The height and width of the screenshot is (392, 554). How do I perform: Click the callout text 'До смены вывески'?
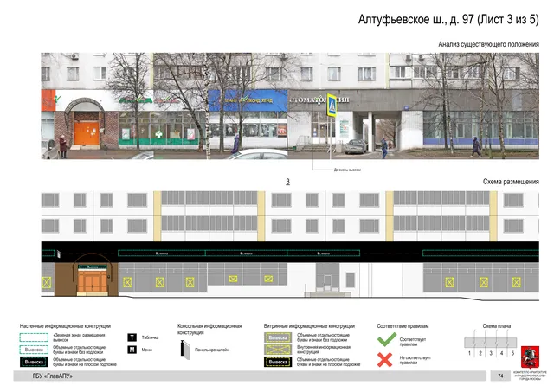tap(347, 170)
